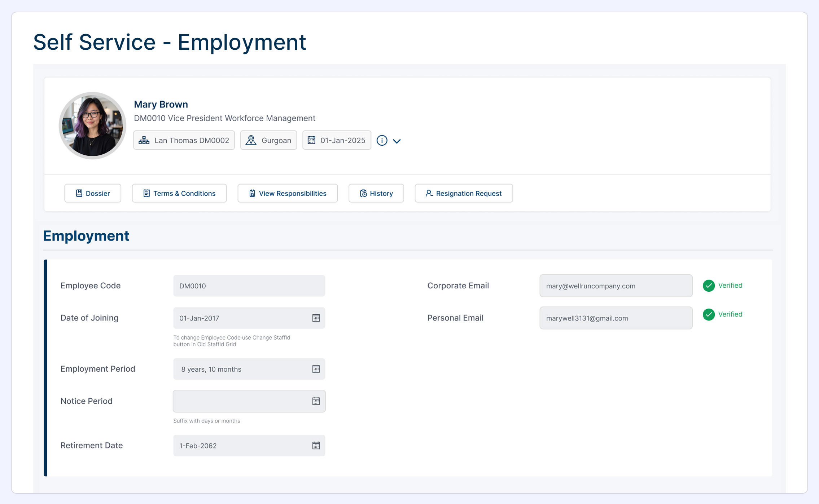Viewport: 819px width, 504px height.
Task: Click the info icon beside 01-Jan-2025
Action: tap(382, 140)
